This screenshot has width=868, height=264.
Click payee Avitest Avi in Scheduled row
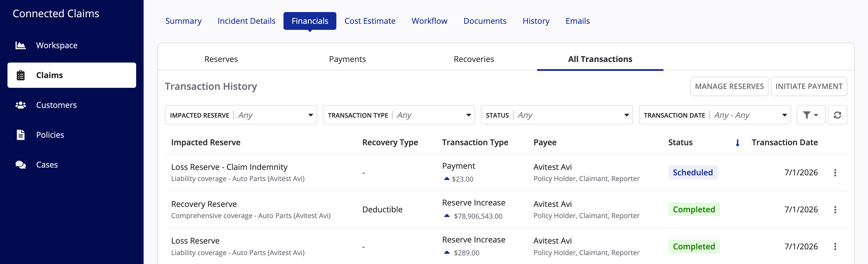(x=553, y=167)
